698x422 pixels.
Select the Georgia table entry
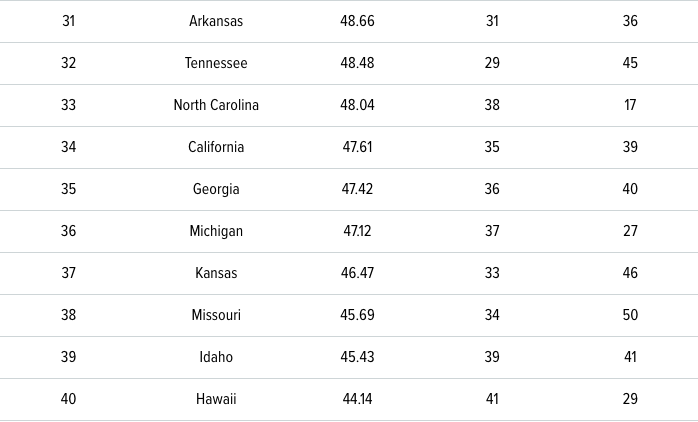216,189
